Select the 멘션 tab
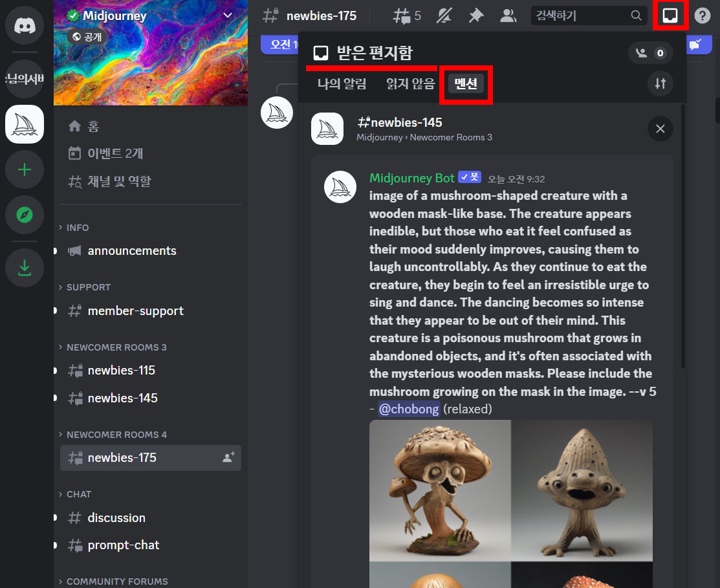720x588 pixels. click(466, 83)
